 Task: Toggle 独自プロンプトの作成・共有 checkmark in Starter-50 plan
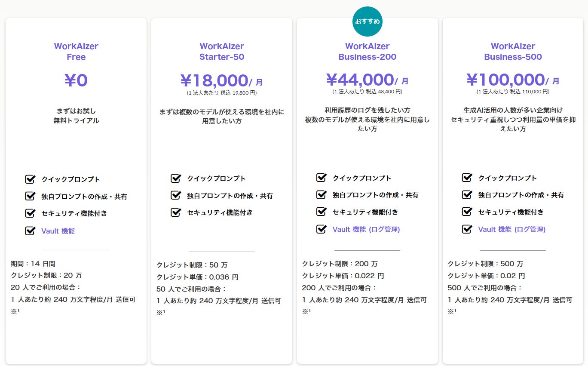(x=175, y=196)
